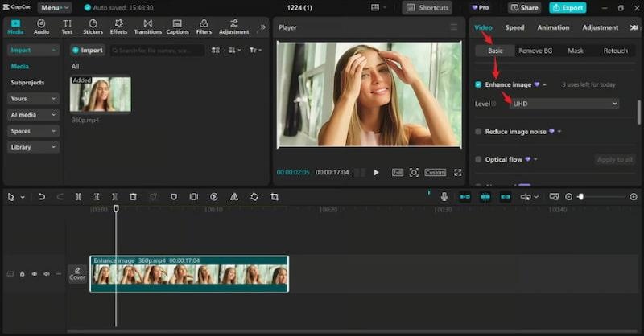Open the Text panel
Image resolution: width=644 pixels, height=336 pixels.
(67, 27)
